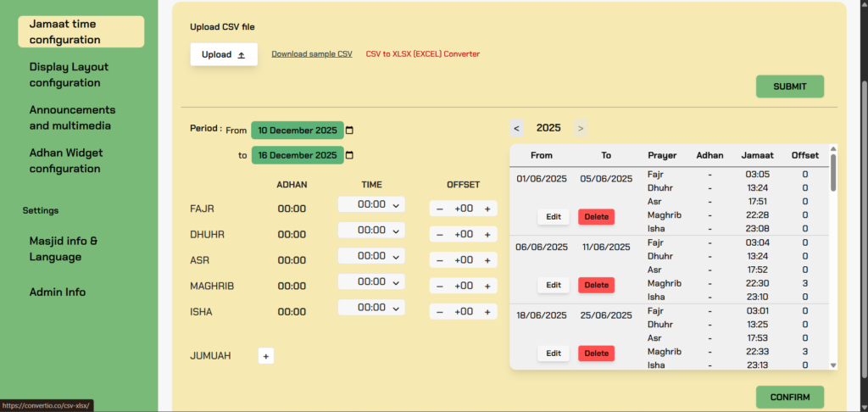Image resolution: width=868 pixels, height=412 pixels.
Task: Delete the 01/06/2025 period entry
Action: pos(596,216)
